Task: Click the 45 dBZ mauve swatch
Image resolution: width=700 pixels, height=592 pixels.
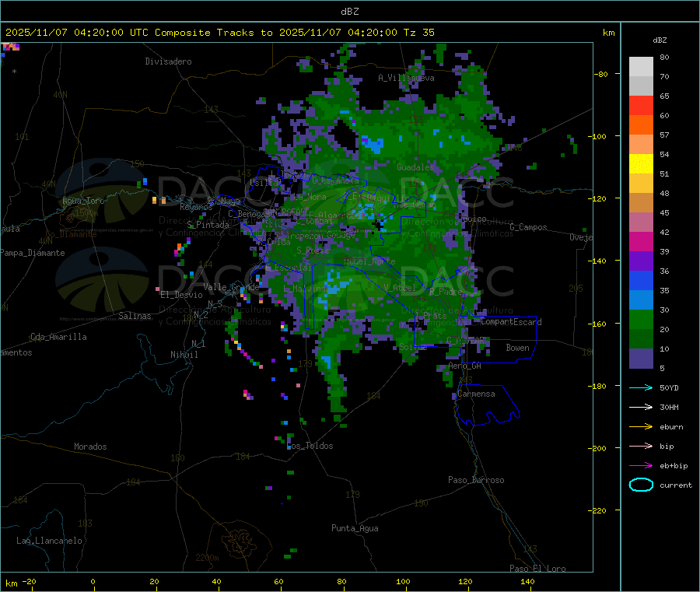Action: point(641,222)
